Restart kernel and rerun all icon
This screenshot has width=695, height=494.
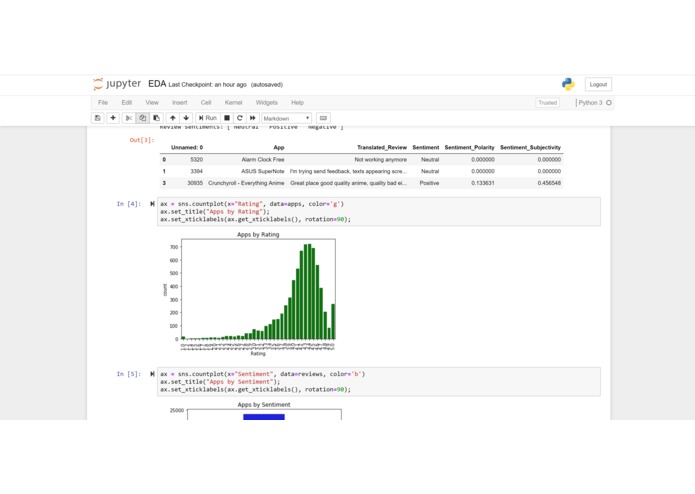(x=253, y=118)
